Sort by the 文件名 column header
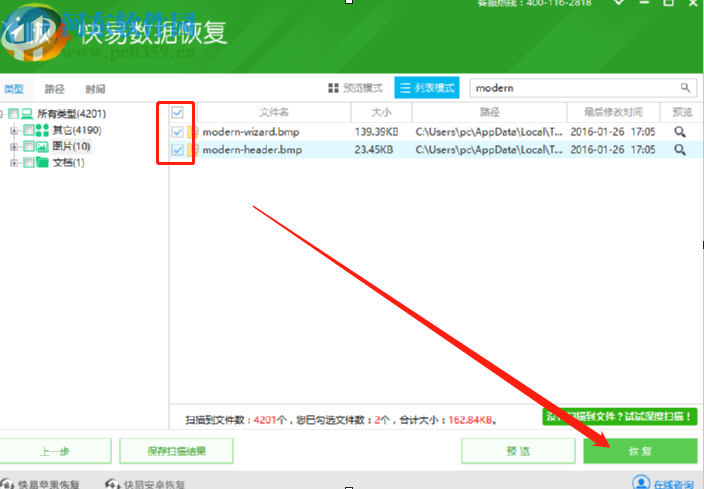The width and height of the screenshot is (704, 489). point(274,112)
